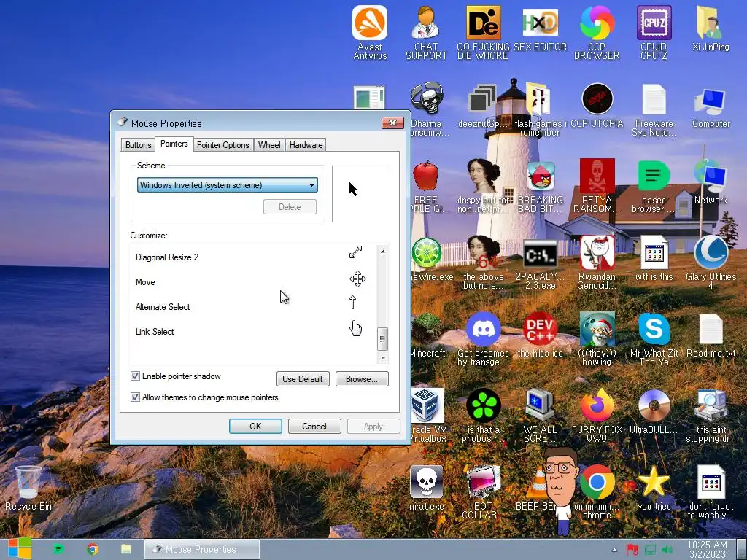Open CHAT SUPPORT desktop icon
The image size is (747, 560).
pyautogui.click(x=426, y=32)
